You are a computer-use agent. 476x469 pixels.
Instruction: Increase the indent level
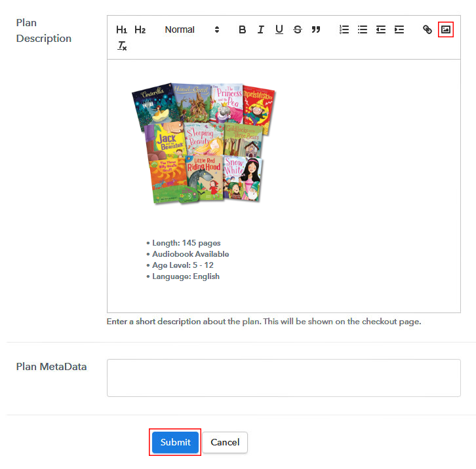click(399, 29)
